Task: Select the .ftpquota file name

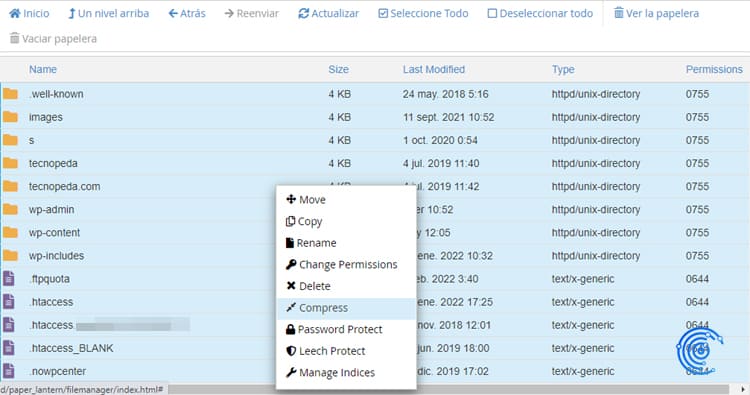Action: (49, 279)
